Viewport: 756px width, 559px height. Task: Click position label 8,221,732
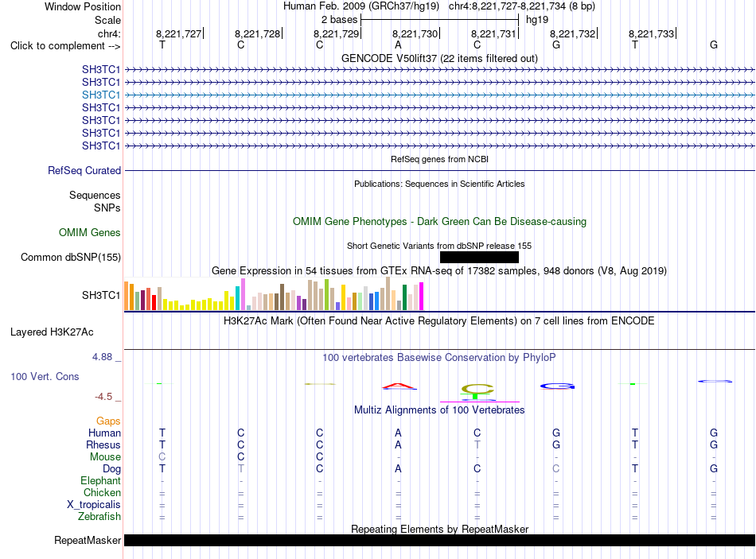pyautogui.click(x=573, y=33)
